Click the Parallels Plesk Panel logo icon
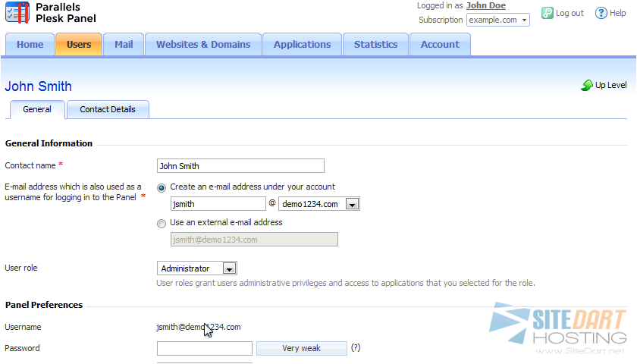The image size is (637, 364). pos(17,13)
